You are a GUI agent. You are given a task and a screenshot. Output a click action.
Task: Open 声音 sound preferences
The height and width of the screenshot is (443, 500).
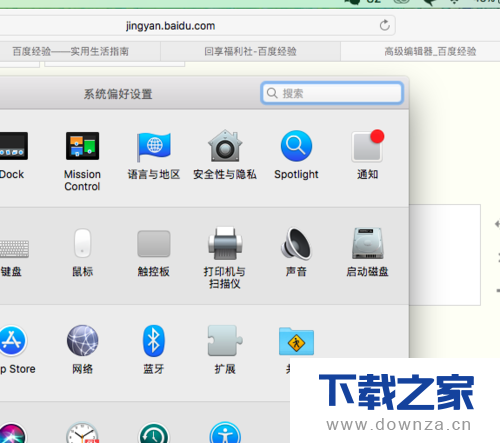(296, 244)
